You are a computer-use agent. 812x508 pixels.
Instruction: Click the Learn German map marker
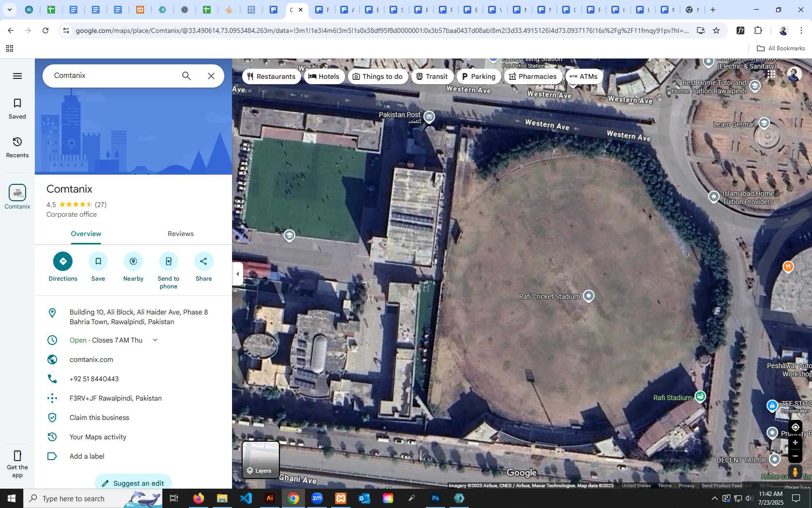click(x=764, y=123)
